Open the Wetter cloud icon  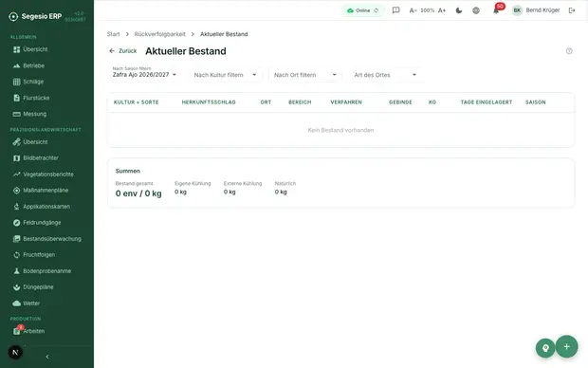pos(16,304)
